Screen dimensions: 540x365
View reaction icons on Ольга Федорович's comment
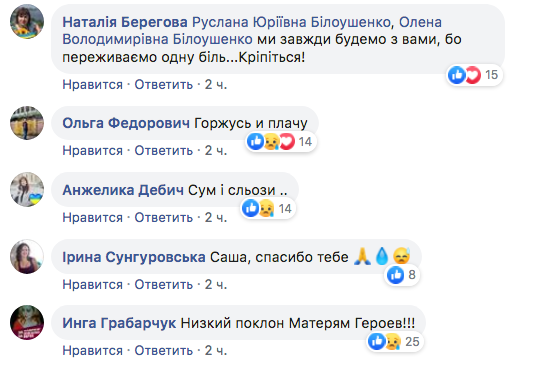click(281, 142)
